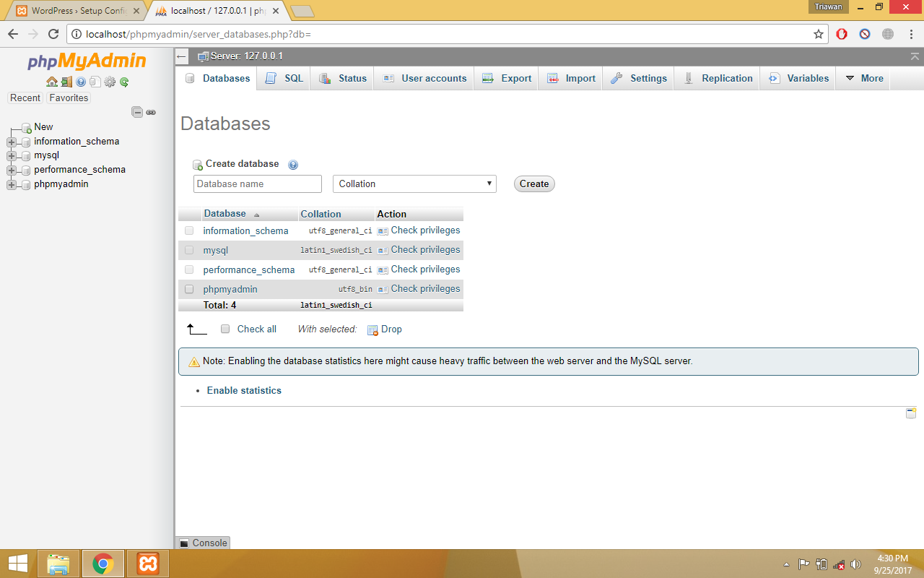
Task: Open information_schema link in databases table
Action: point(245,231)
